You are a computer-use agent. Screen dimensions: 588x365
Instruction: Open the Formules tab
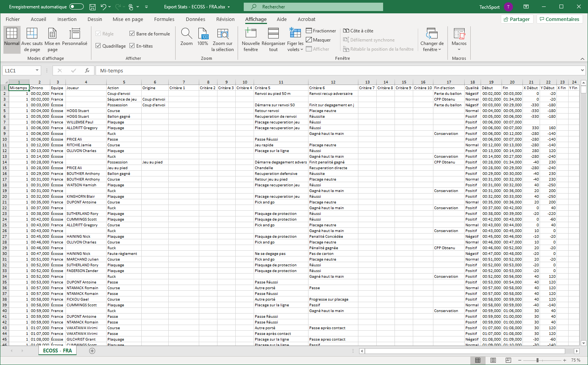click(164, 19)
